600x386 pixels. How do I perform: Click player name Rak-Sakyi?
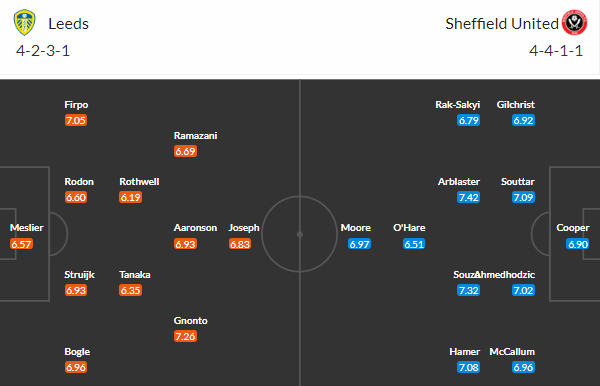(x=458, y=105)
